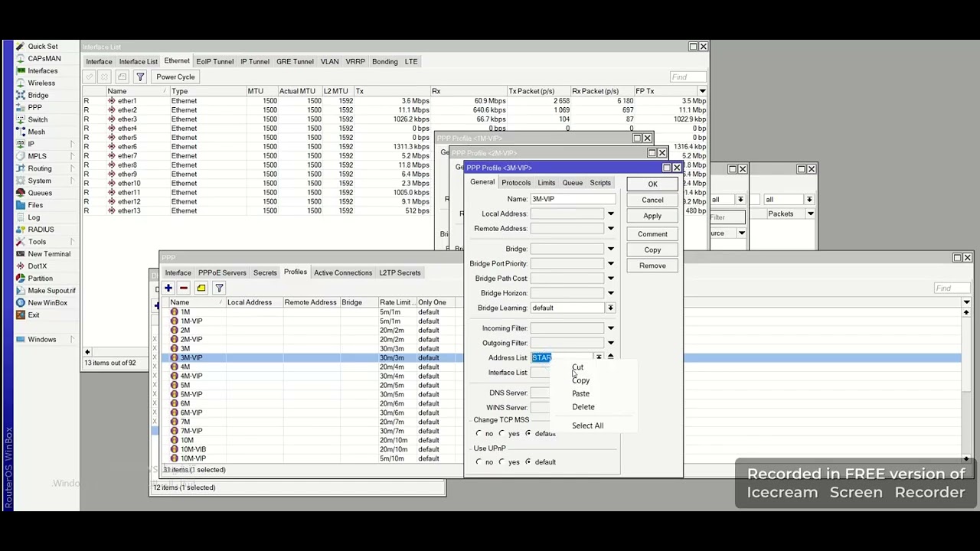The image size is (980, 551).
Task: Click the Find box in Interface List
Action: point(688,77)
